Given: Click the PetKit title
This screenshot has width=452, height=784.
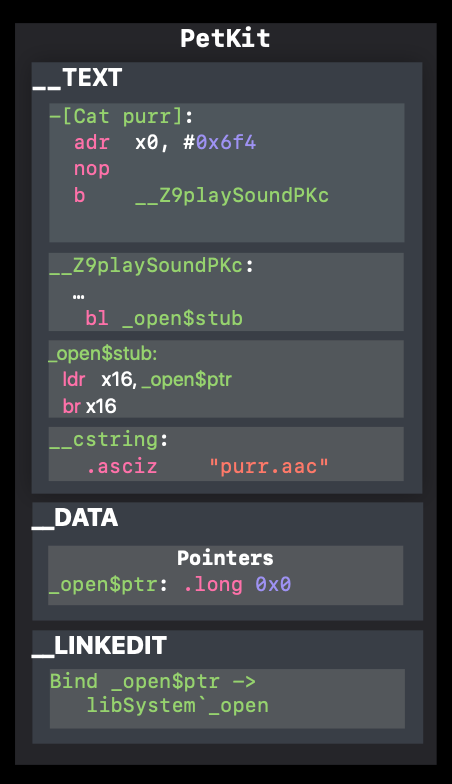Looking at the screenshot, I should pyautogui.click(x=225, y=38).
